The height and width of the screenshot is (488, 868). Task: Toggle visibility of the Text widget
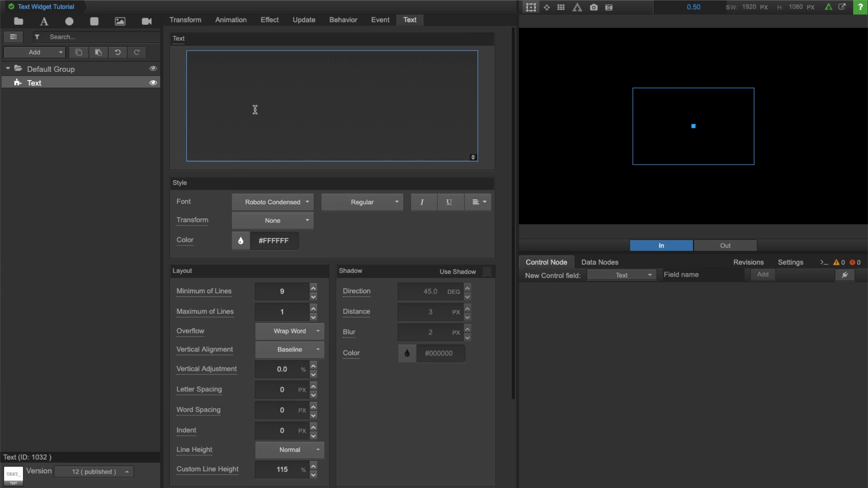click(153, 83)
